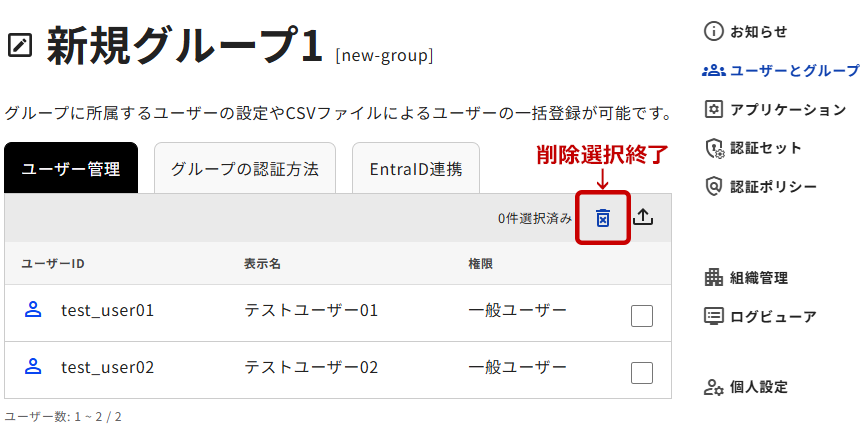Click the お知らせ info icon

pyautogui.click(x=713, y=31)
